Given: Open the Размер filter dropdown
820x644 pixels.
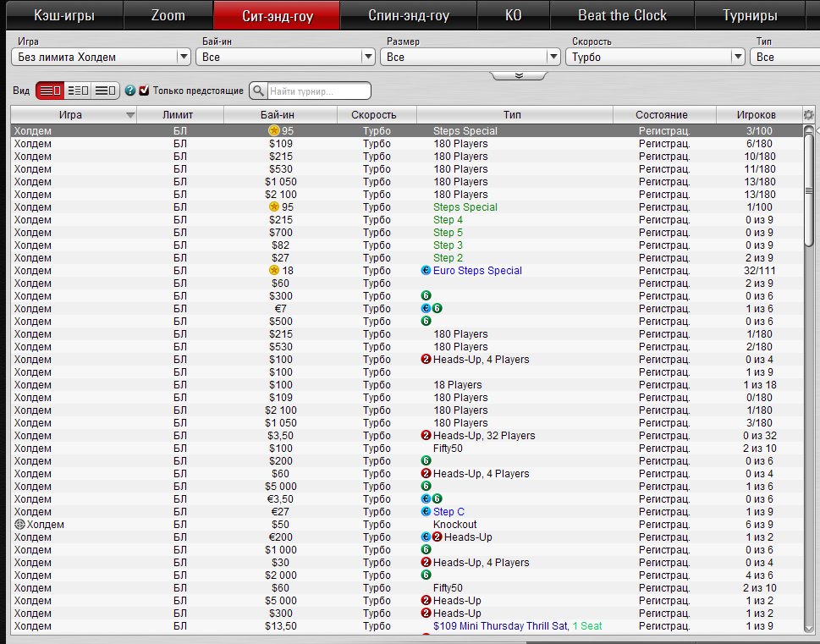Looking at the screenshot, I should [x=471, y=57].
